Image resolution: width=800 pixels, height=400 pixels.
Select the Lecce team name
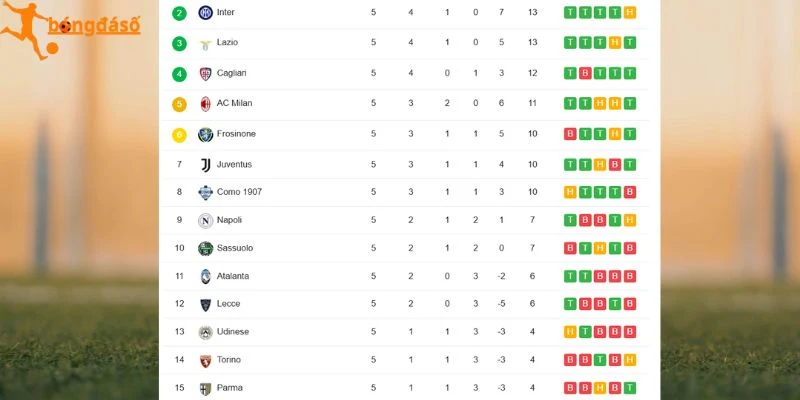click(x=228, y=304)
